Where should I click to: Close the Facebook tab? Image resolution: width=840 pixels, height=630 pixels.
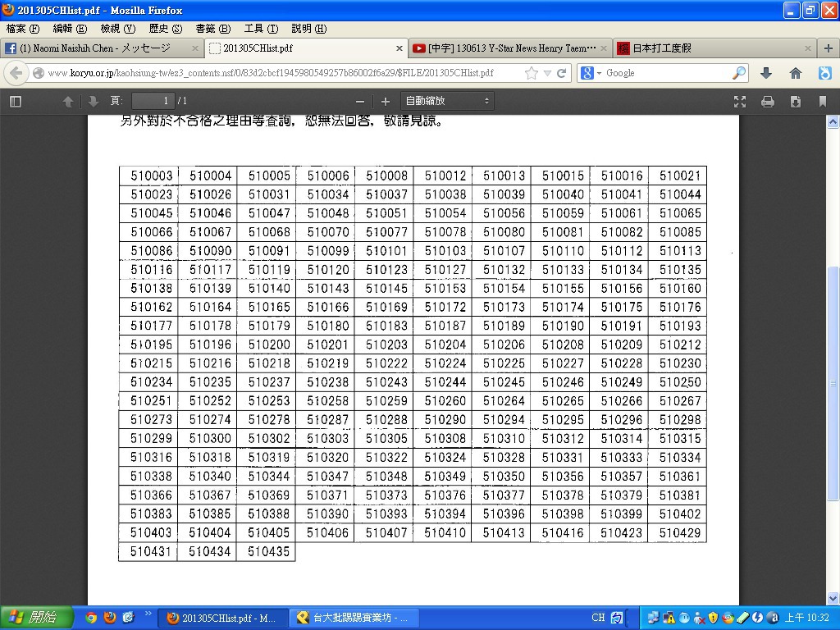195,48
